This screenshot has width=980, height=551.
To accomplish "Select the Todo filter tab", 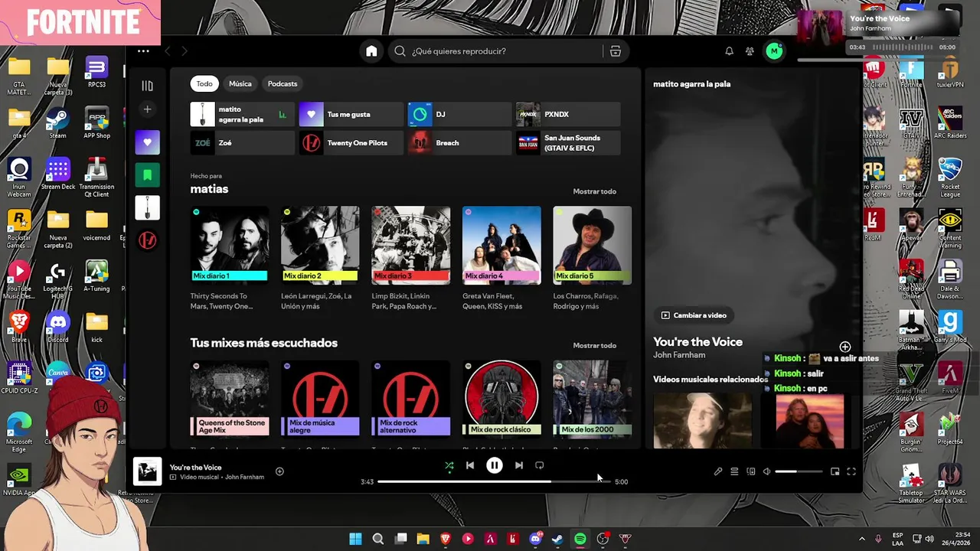I will point(204,83).
